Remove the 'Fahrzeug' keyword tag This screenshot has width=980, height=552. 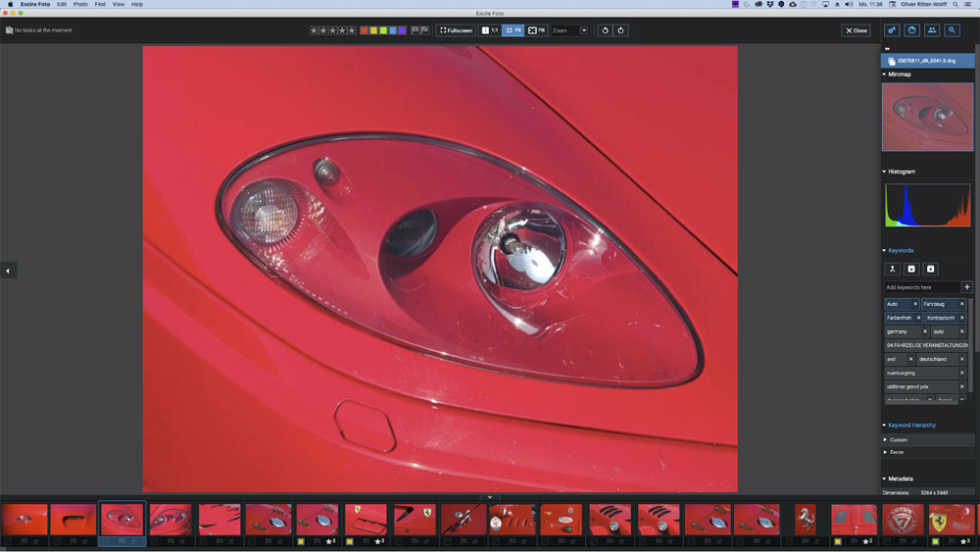click(x=962, y=304)
